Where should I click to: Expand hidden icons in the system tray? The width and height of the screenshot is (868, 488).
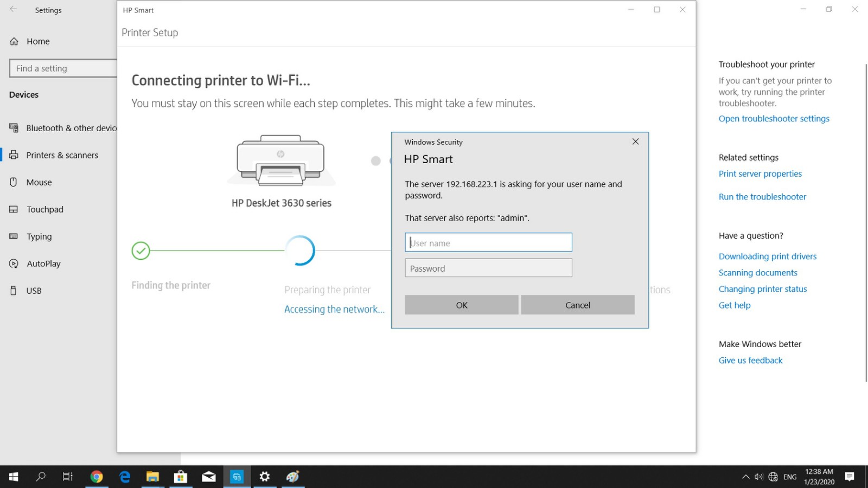745,477
